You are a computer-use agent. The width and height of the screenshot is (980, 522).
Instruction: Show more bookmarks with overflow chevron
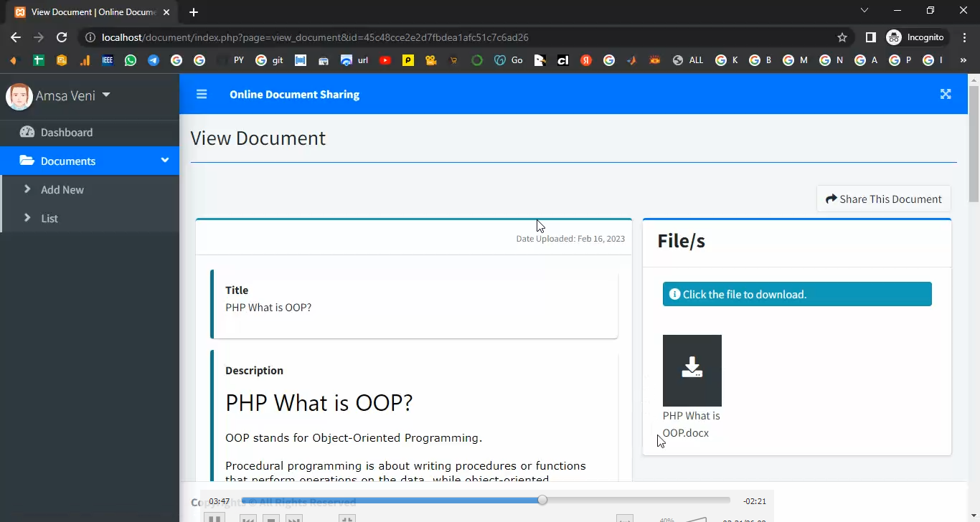(963, 60)
